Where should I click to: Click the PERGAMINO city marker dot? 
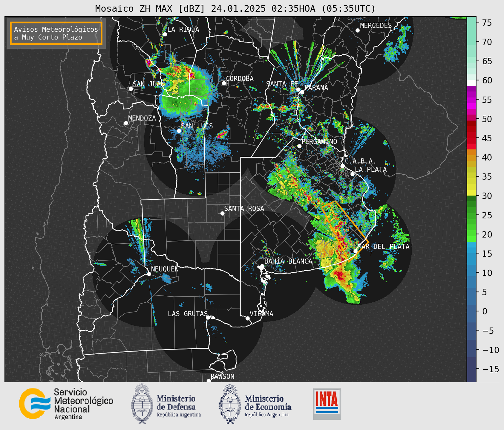tap(299, 146)
